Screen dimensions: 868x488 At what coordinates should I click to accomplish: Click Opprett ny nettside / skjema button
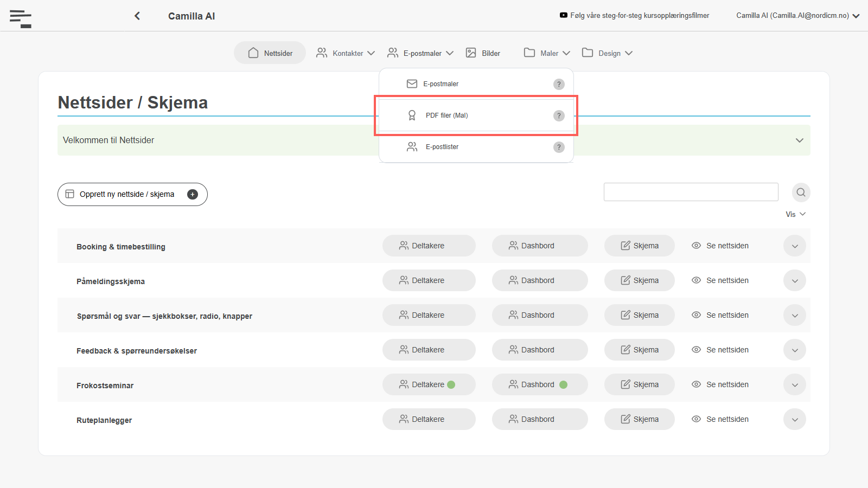pos(132,194)
